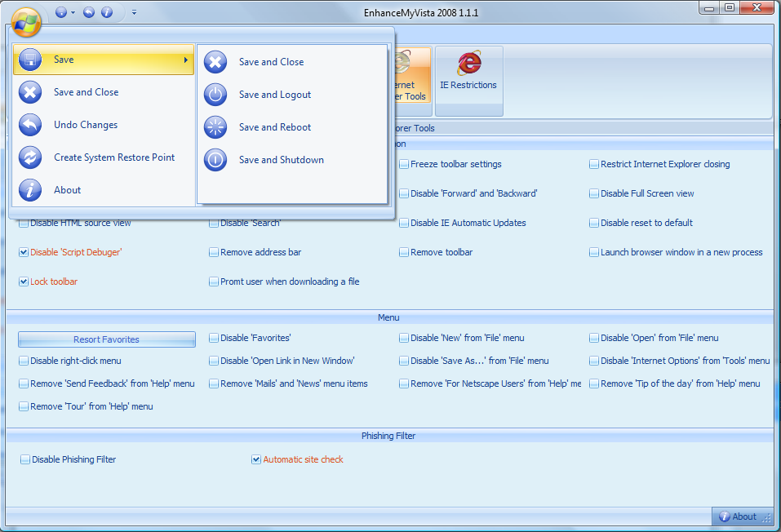Click the About button in the status bar
The width and height of the screenshot is (781, 532).
coord(739,516)
